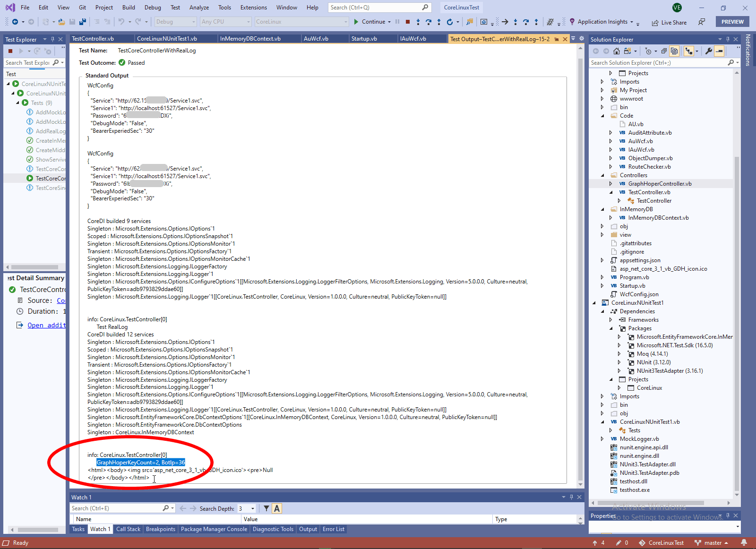Collapse the Tests (9) node in Test Explorer
Image resolution: width=756 pixels, height=549 pixels.
coord(18,103)
